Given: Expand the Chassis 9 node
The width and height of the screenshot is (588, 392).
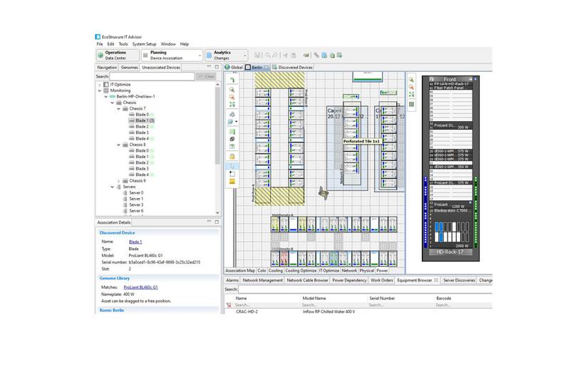Looking at the screenshot, I should 119,181.
